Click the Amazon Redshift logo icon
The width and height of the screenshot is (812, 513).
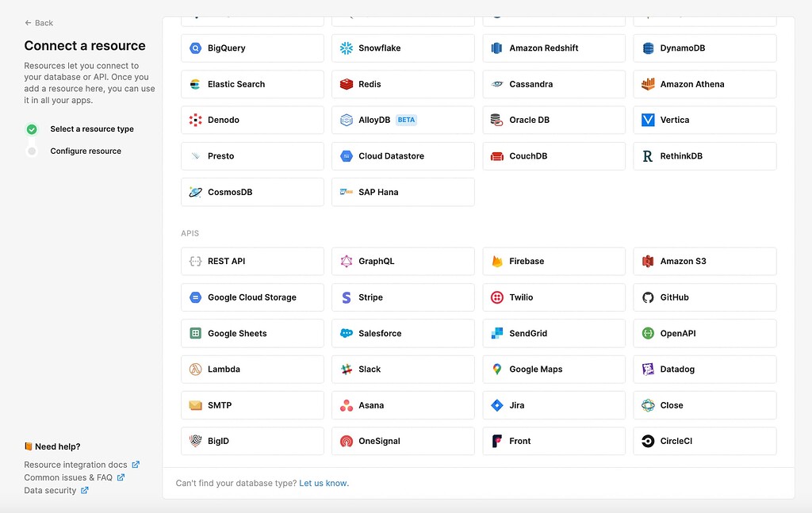coord(496,48)
